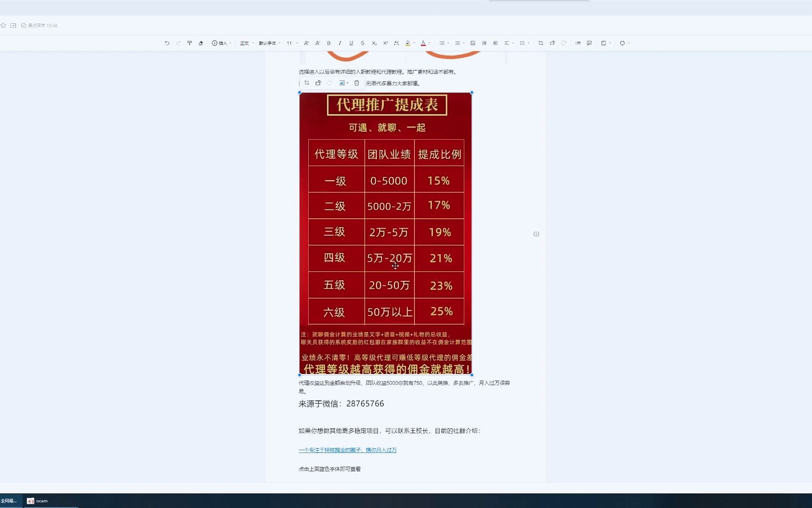Viewport: 812px width, 508px height.
Task: Open image layout dropdown in floating toolbar
Action: tap(344, 83)
